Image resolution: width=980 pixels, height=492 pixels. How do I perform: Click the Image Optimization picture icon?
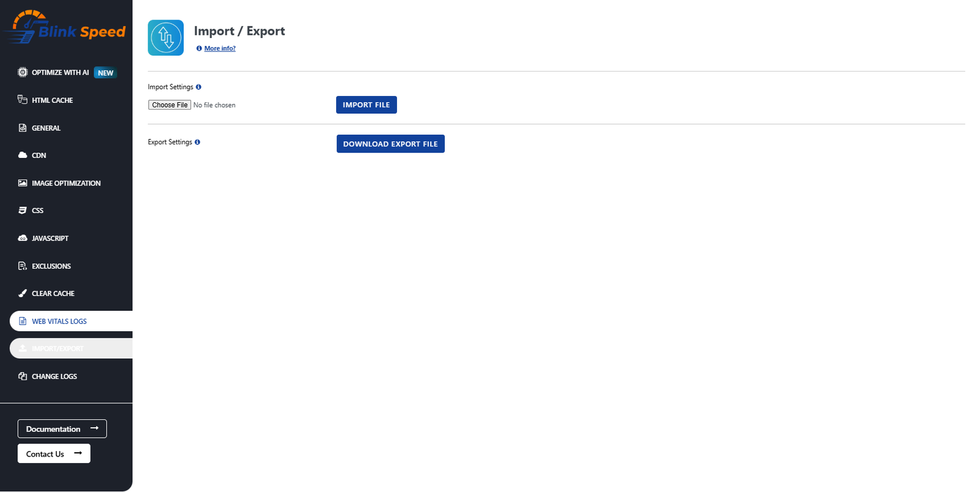point(23,183)
